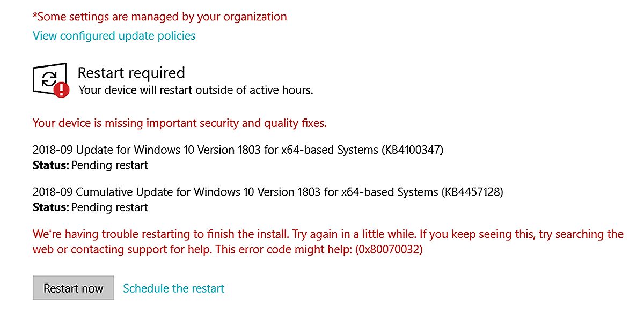Select the KB4100347 update title
This screenshot has height=336, width=644.
238,150
